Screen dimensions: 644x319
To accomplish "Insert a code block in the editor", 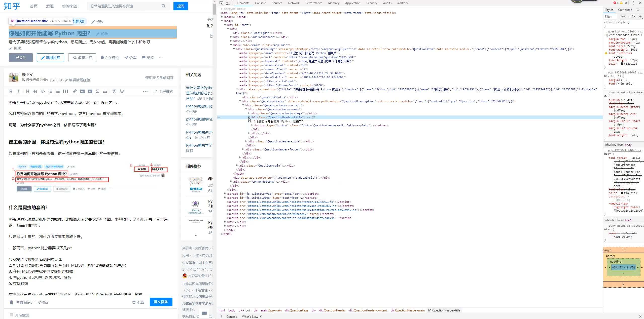I will pos(43,91).
